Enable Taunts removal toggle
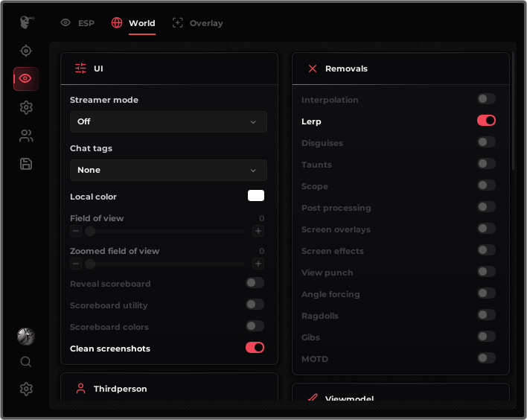 click(x=486, y=164)
